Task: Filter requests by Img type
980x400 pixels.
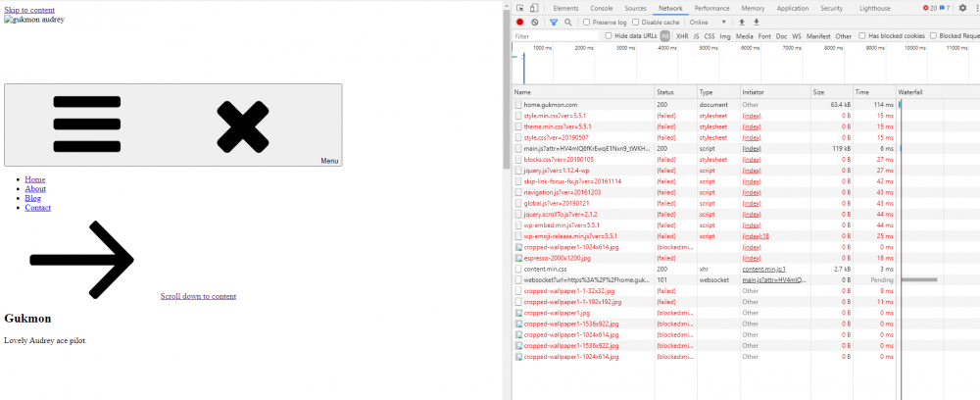Action: [725, 35]
